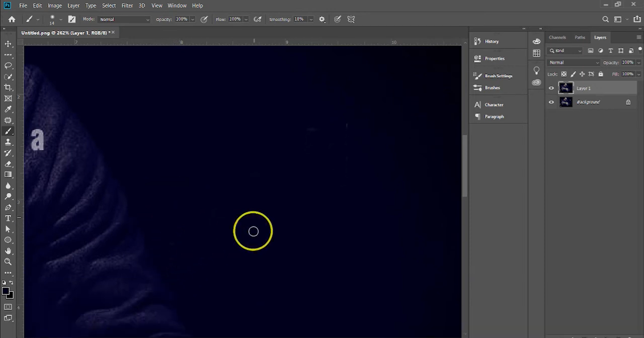Hide the Background layer eye
Viewport: 644px width, 338px height.
551,102
